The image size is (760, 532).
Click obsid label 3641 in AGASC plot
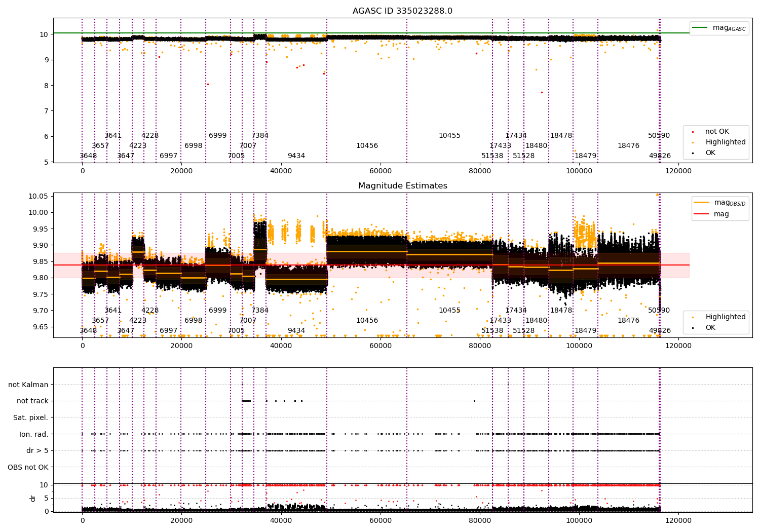(113, 136)
